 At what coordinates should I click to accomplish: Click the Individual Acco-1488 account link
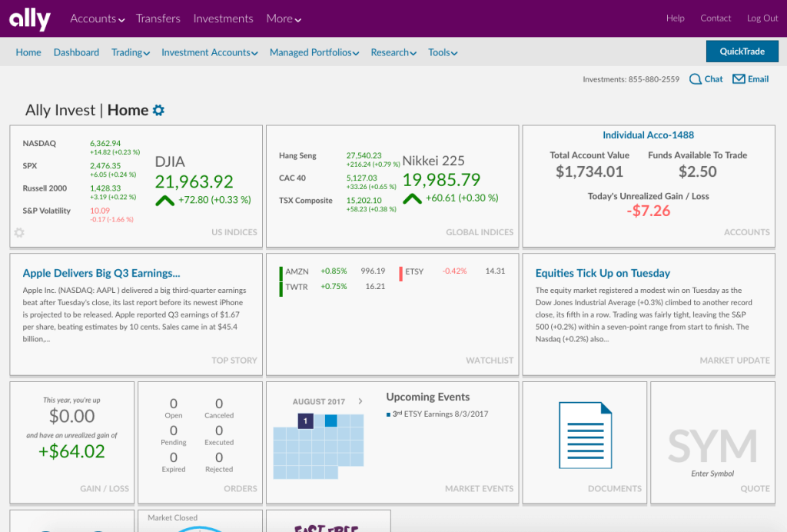[x=648, y=135]
